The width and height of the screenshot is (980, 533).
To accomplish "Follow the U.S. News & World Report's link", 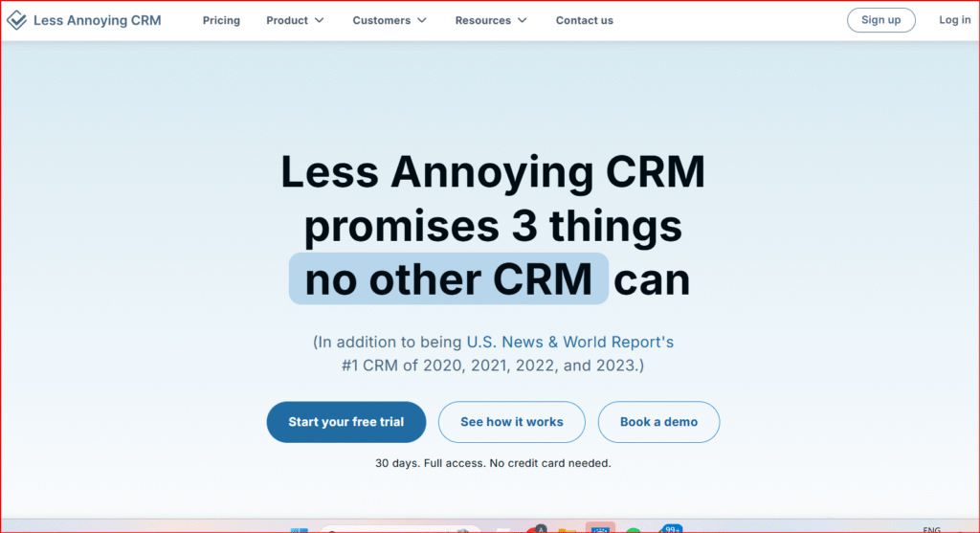I will tap(570, 342).
